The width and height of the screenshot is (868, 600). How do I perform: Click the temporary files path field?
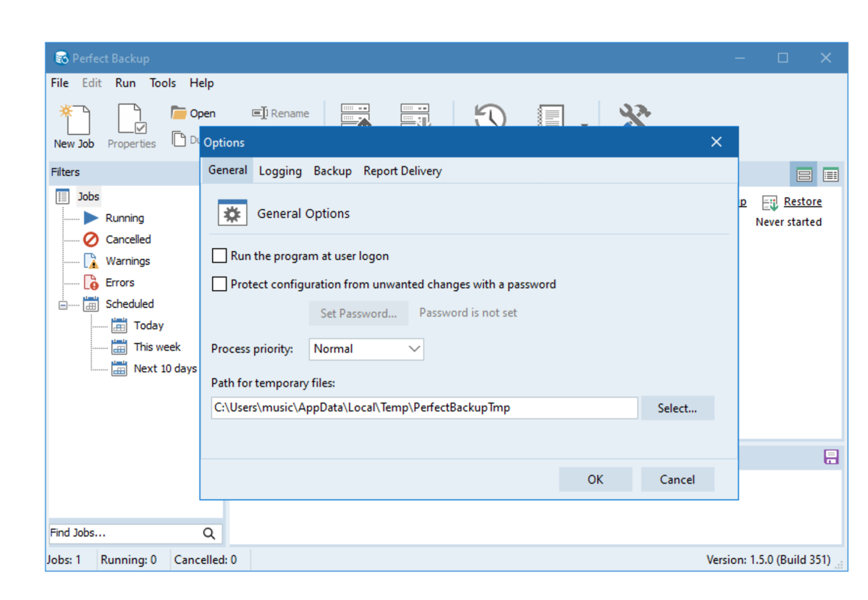(x=425, y=408)
